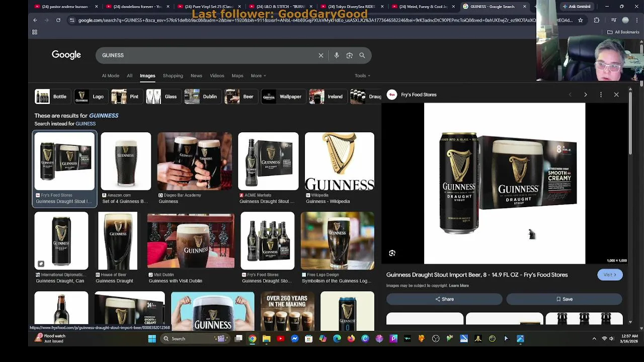
Task: Filter images by the Wallpaper chip
Action: point(283,97)
